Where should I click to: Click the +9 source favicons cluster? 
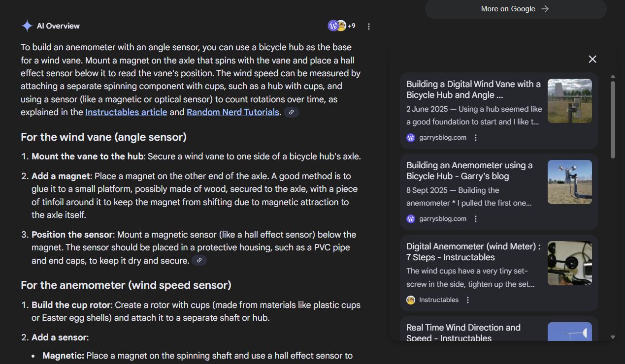pos(341,26)
